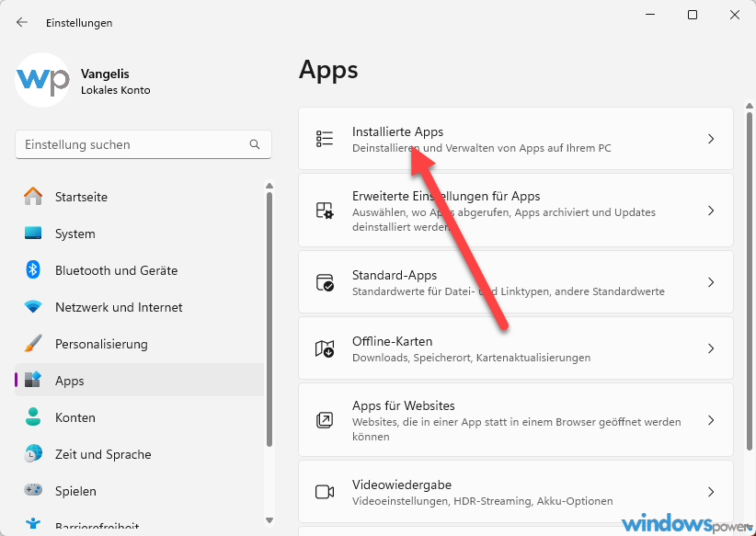Image resolution: width=756 pixels, height=536 pixels.
Task: Click the Apps für Websites icon
Action: point(325,420)
